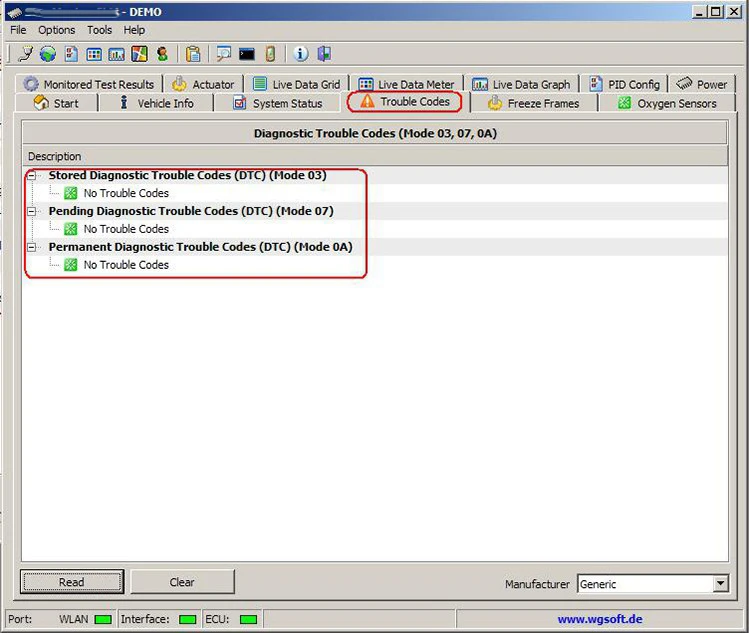Click the exit door toolbar icon
749x633 pixels.
click(324, 54)
